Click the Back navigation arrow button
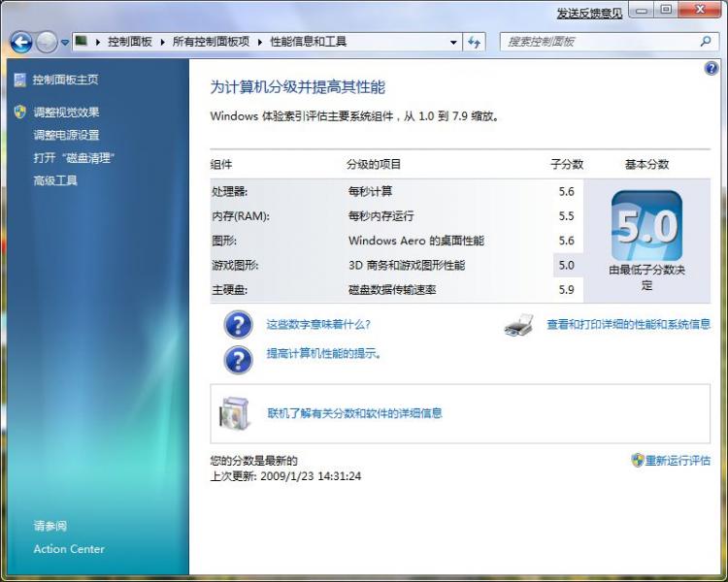Viewport: 728px width, 582px height. coord(21,43)
